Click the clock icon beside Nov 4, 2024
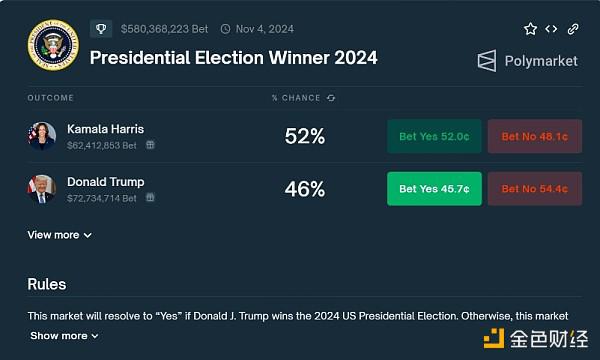600x360 pixels. [225, 29]
